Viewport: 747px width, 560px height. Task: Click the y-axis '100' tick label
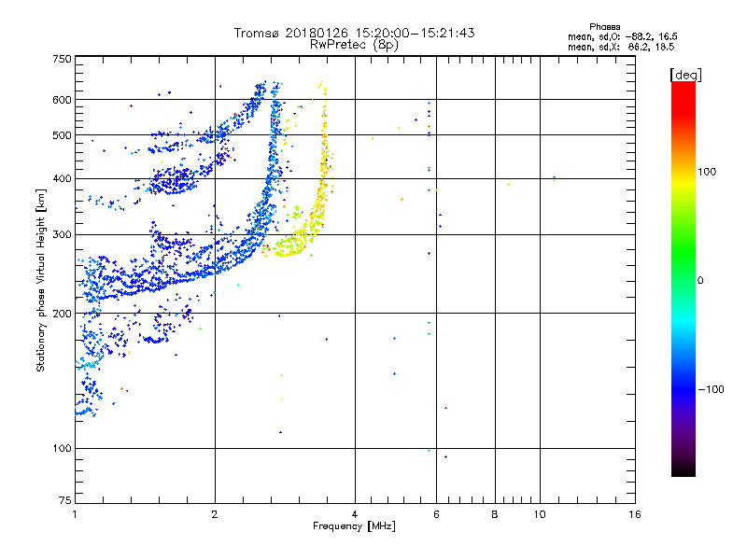(x=62, y=448)
